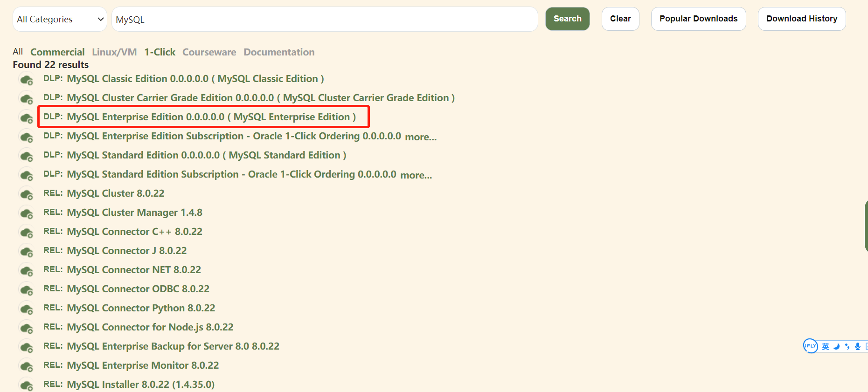Toggle the IME moon half-width mode icon

[837, 346]
